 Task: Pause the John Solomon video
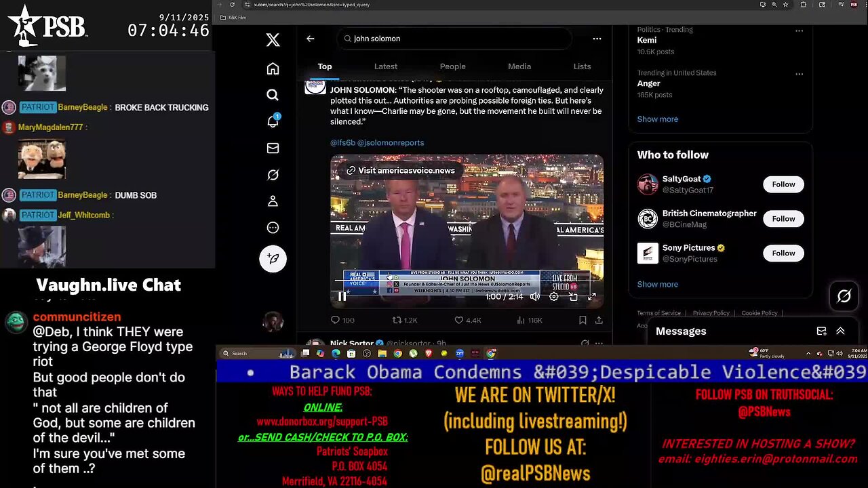[x=342, y=296]
